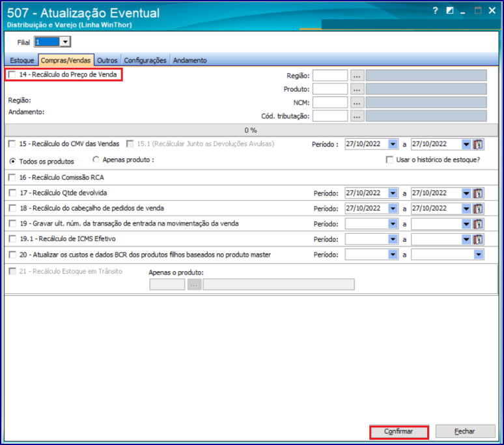Viewport: 504px width, 445px height.
Task: Expand option 20 end date dropdown
Action: tap(479, 255)
